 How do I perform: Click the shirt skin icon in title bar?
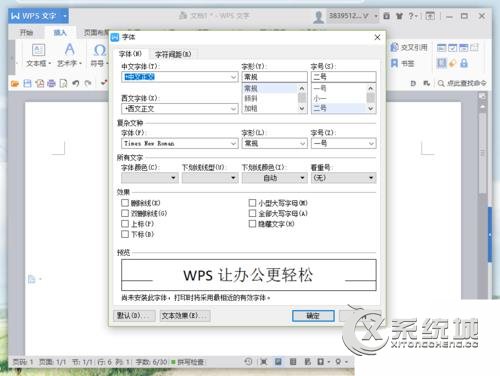point(399,16)
